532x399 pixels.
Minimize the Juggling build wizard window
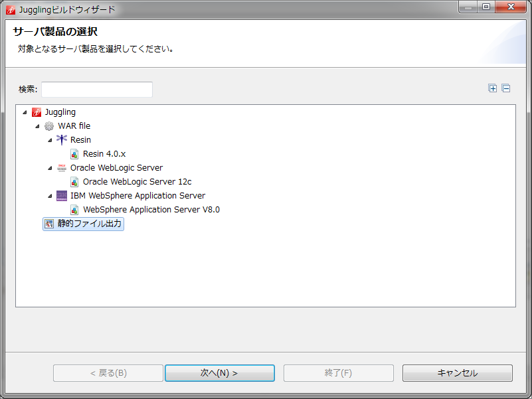[x=468, y=7]
